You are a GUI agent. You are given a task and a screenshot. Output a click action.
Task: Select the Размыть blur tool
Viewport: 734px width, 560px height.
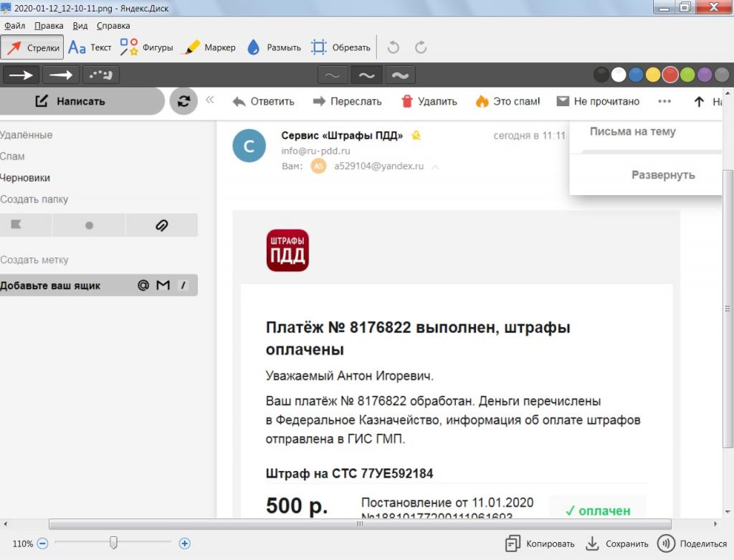274,47
